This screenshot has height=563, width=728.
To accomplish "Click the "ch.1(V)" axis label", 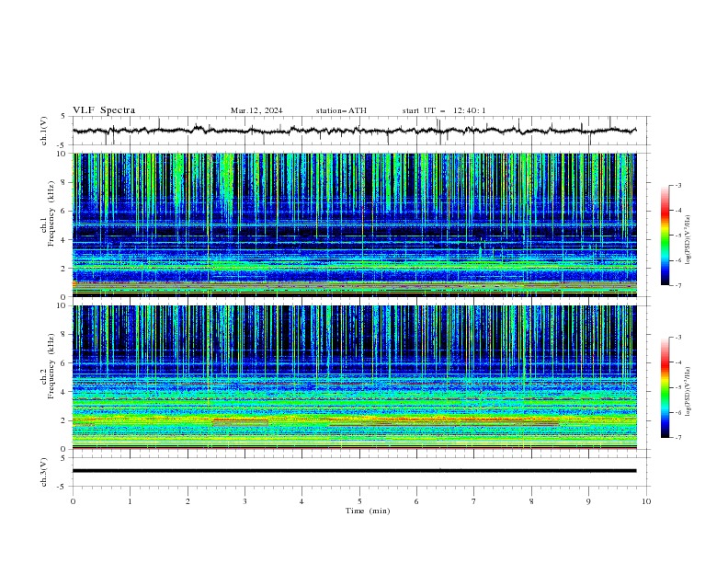I will pyautogui.click(x=44, y=131).
